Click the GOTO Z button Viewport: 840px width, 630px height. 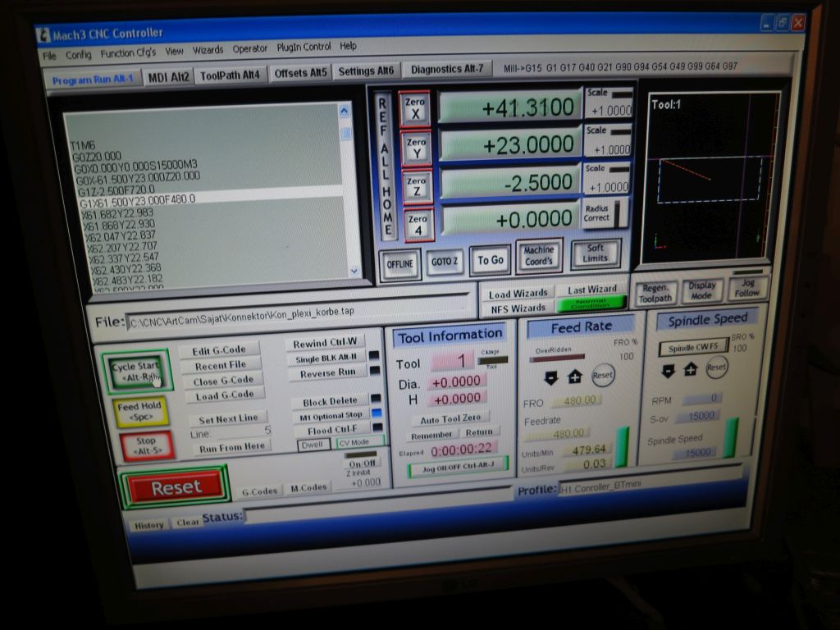(x=445, y=262)
